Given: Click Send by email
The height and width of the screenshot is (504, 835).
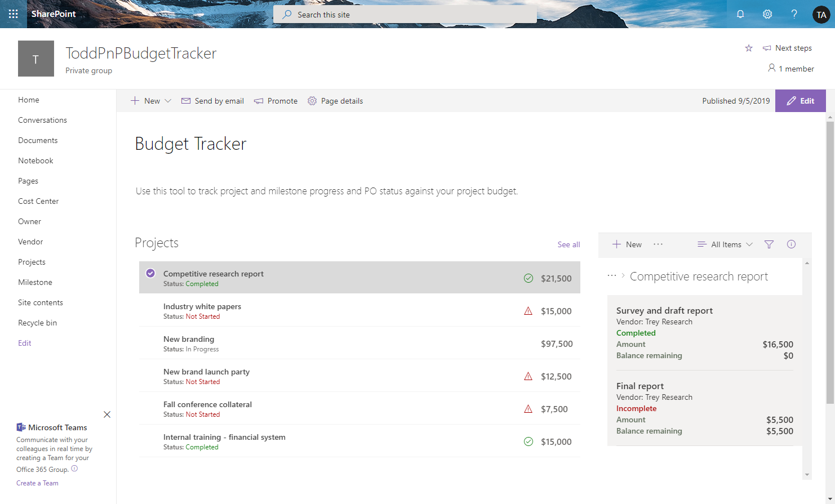Looking at the screenshot, I should [x=212, y=101].
